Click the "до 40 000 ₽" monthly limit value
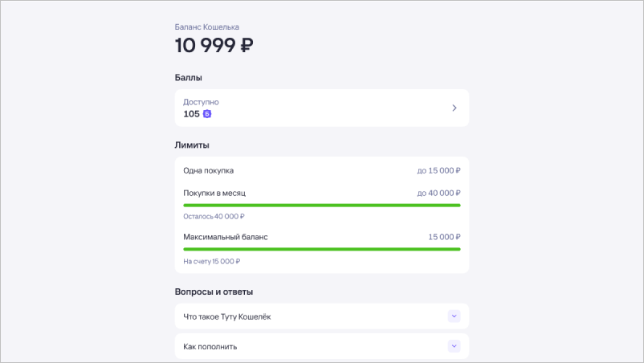 click(438, 193)
